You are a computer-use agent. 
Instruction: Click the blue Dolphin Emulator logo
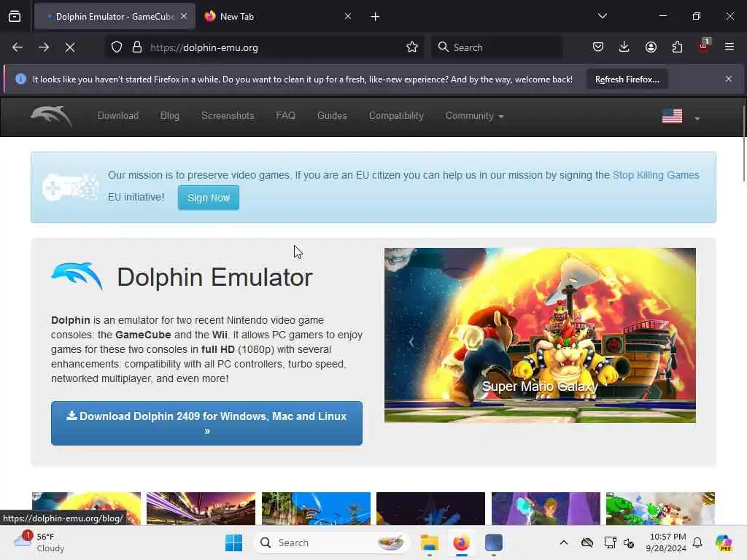[77, 276]
